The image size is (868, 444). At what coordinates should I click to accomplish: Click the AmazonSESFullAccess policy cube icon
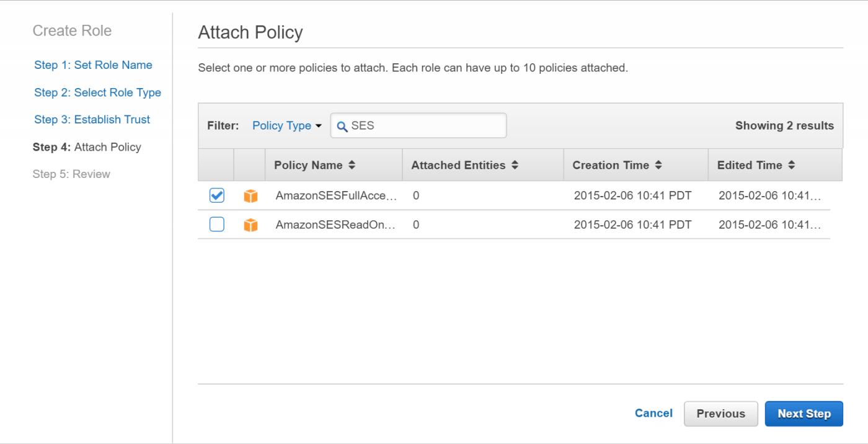[x=250, y=196]
